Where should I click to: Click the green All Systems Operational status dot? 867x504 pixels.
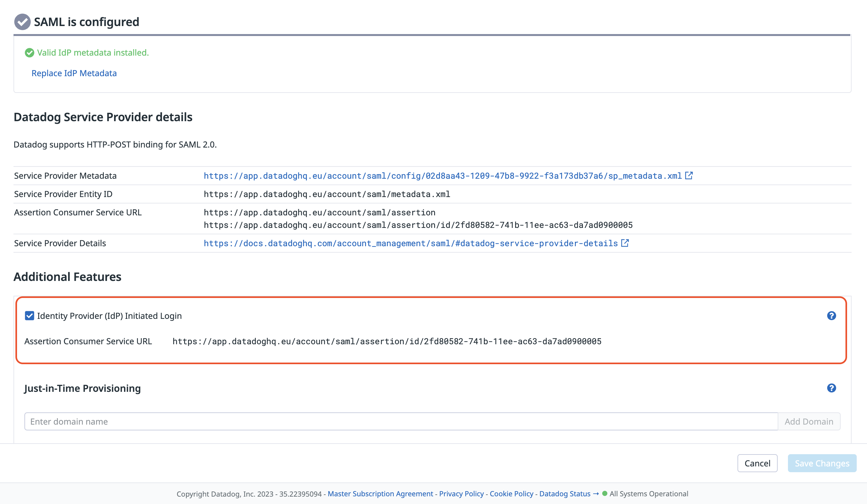(604, 493)
